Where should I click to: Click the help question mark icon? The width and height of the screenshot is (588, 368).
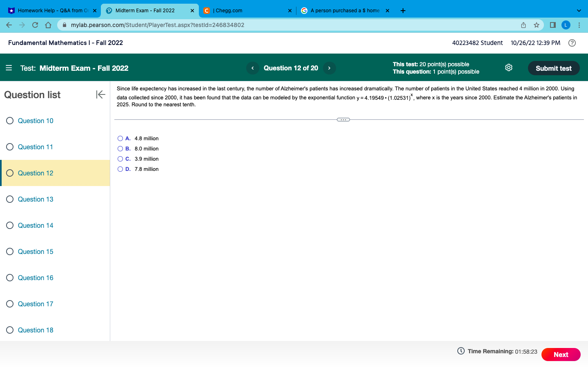[572, 43]
